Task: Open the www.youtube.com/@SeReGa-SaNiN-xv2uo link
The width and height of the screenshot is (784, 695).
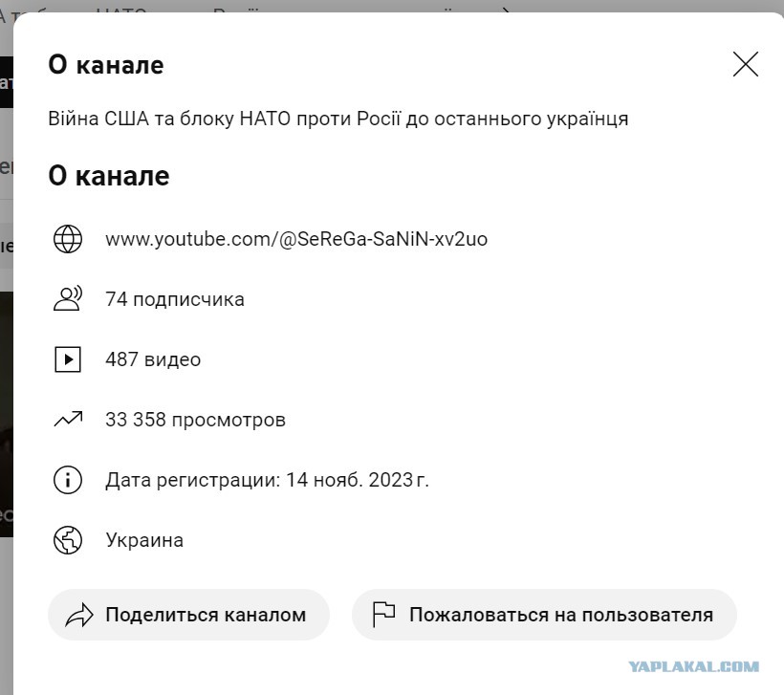Action: coord(296,239)
